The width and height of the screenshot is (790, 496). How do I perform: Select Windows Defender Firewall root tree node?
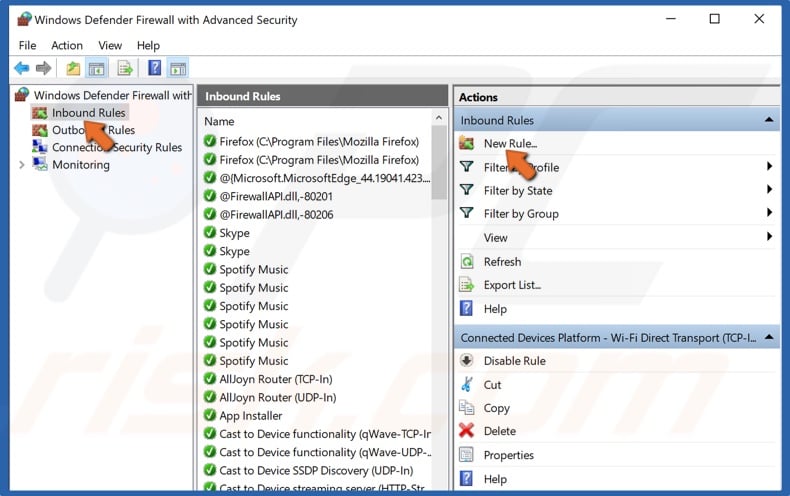[x=112, y=95]
